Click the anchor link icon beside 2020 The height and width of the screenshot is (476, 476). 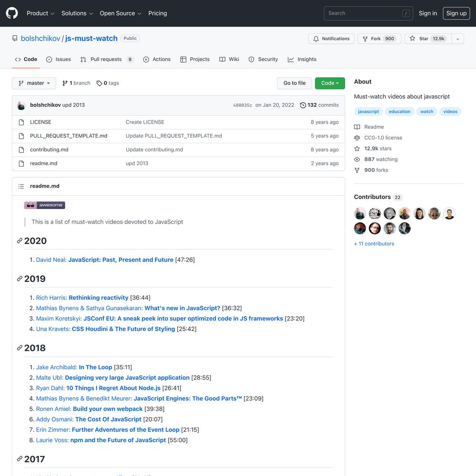(20, 241)
